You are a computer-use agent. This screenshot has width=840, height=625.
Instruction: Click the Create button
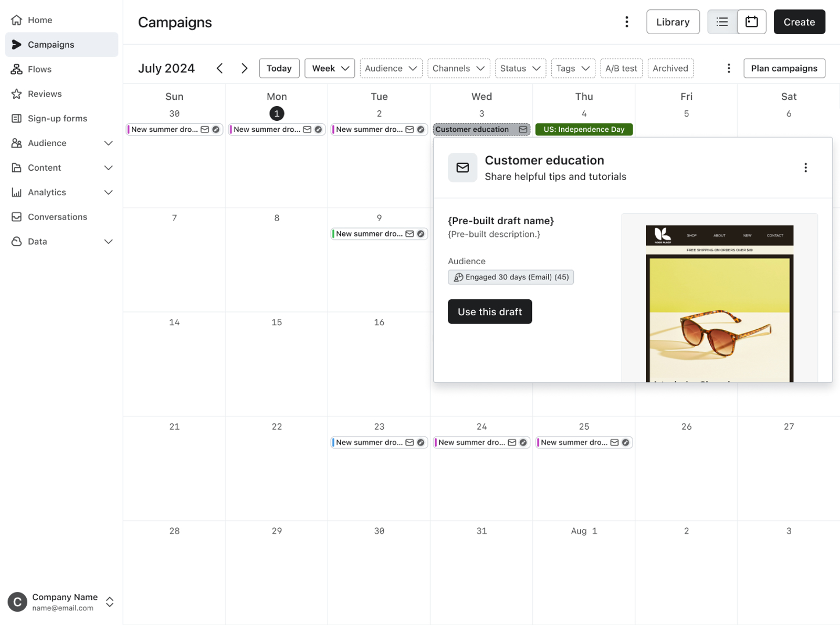click(799, 22)
